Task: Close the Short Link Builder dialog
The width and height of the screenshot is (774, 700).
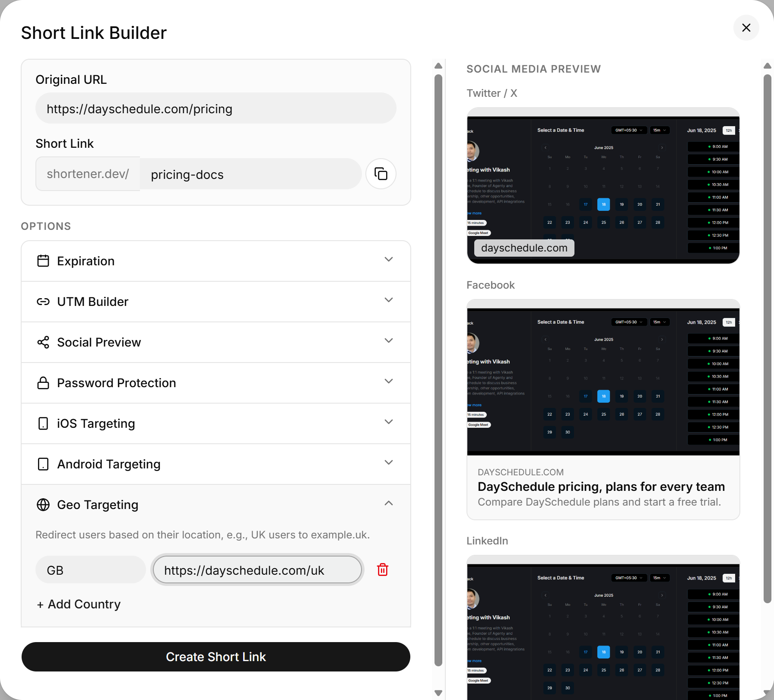Action: click(746, 28)
